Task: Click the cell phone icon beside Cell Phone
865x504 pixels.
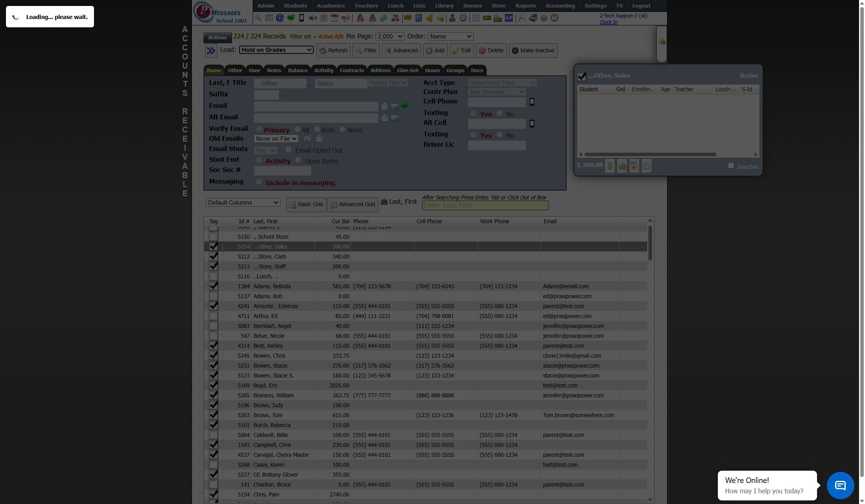Action: [532, 102]
